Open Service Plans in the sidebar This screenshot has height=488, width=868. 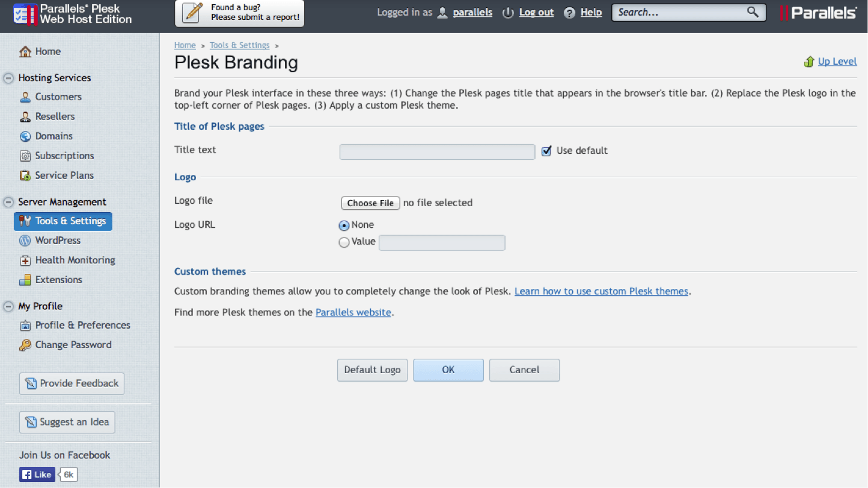[64, 175]
